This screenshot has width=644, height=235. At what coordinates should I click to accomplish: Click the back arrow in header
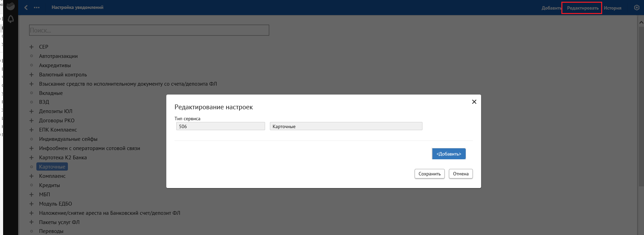pos(26,8)
